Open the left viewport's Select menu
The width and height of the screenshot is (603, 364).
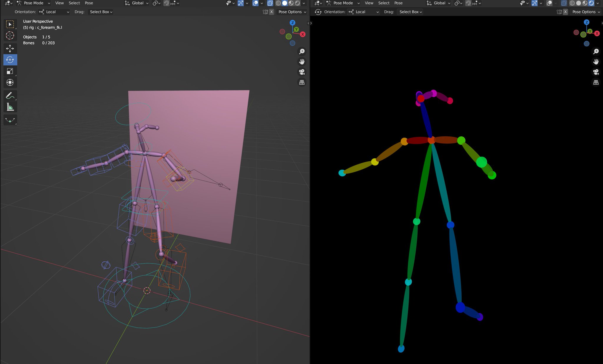tap(74, 3)
